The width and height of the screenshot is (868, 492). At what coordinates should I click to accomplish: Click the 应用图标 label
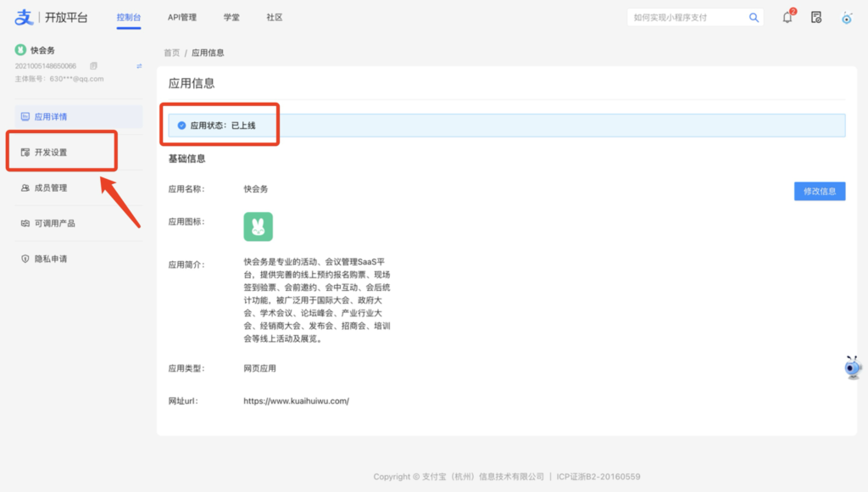click(186, 221)
